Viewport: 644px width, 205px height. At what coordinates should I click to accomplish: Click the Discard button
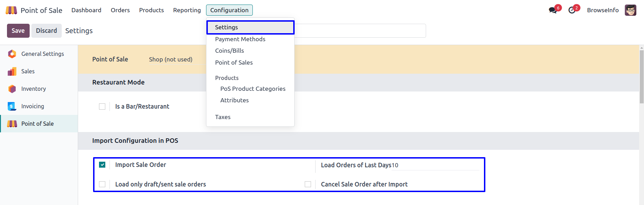point(46,31)
